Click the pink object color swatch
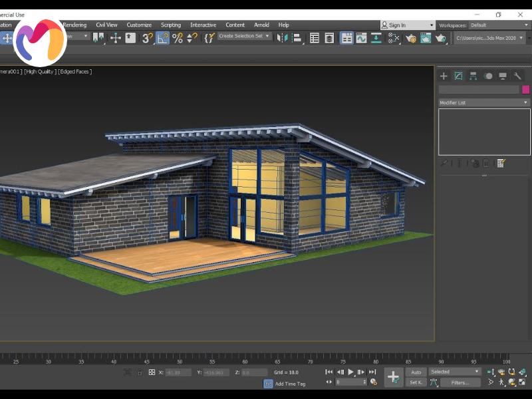The image size is (532, 399). [x=525, y=89]
